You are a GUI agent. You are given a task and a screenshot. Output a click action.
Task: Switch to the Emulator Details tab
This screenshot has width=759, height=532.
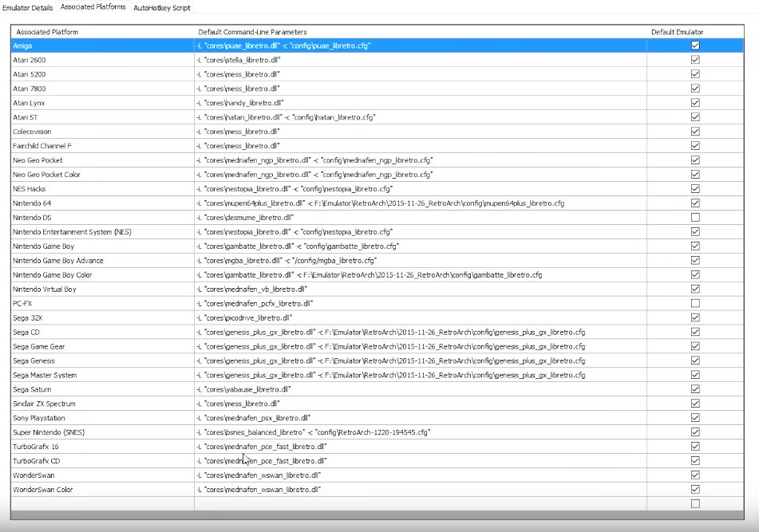28,8
